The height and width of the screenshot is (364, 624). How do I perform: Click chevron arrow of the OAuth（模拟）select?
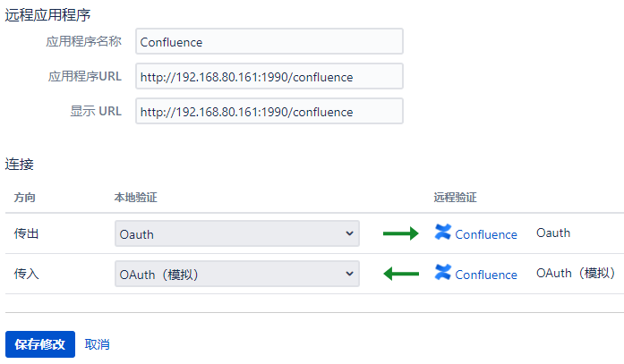coord(349,274)
